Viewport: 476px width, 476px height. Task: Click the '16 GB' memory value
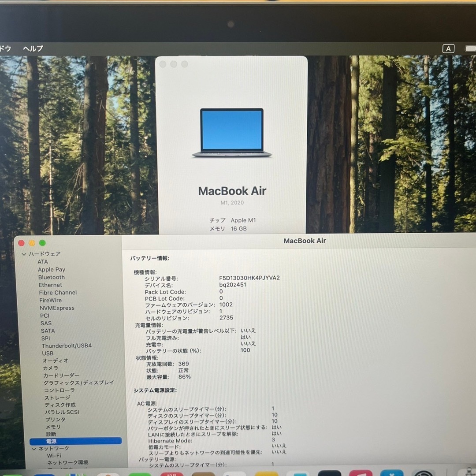tap(238, 229)
